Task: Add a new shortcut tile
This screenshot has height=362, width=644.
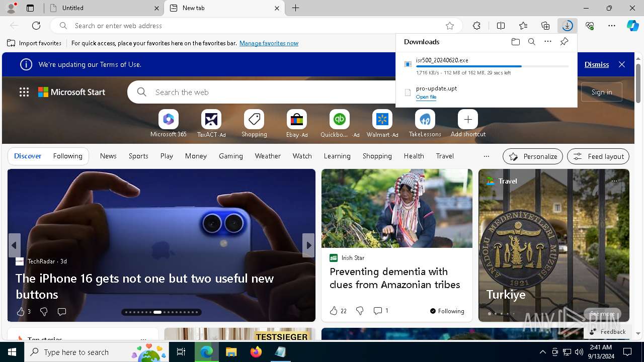Action: (468, 123)
